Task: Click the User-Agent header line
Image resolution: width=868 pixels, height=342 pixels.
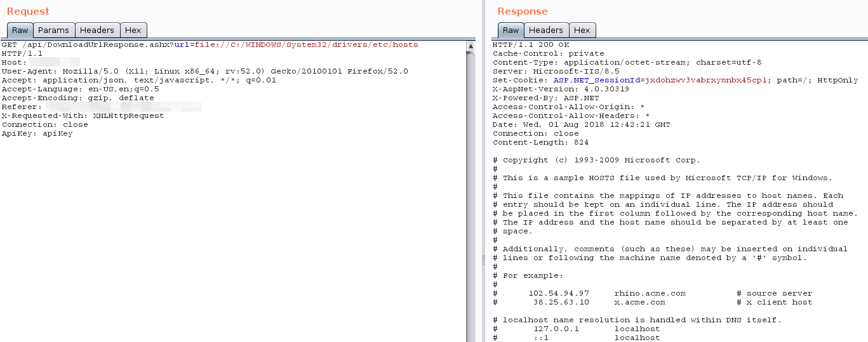Action: point(204,72)
